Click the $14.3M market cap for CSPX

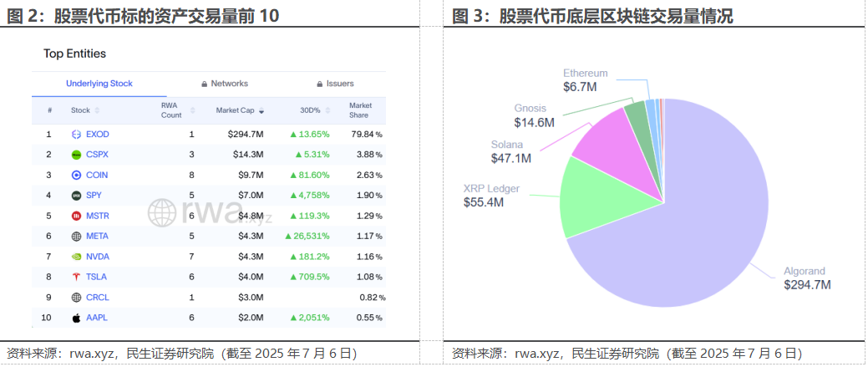[249, 155]
